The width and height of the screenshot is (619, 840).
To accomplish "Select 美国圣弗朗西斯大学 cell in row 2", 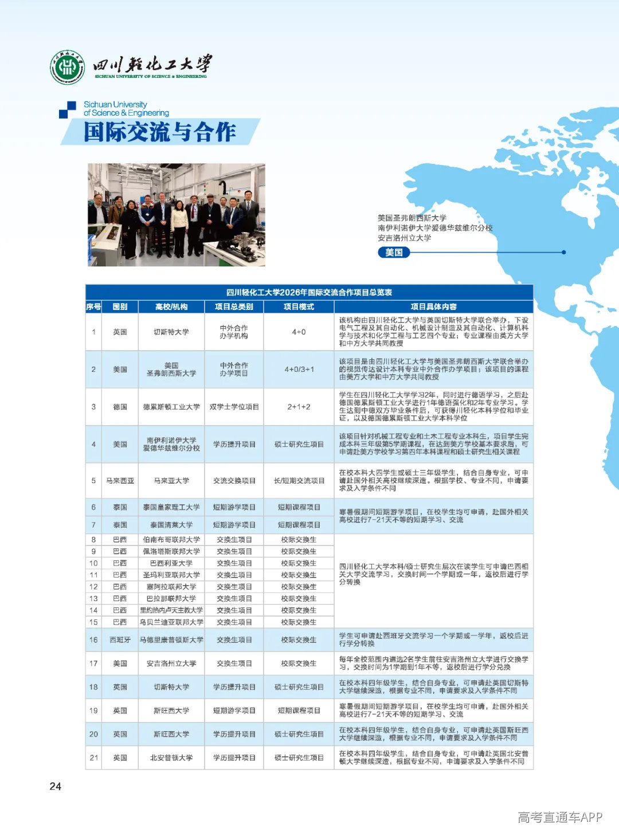I will click(171, 370).
